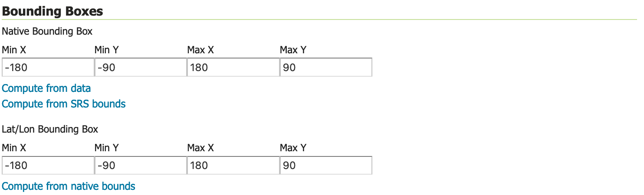Click the Max Y label under Native Bounding Box
Screen dimensions: 644x195
[x=293, y=50]
